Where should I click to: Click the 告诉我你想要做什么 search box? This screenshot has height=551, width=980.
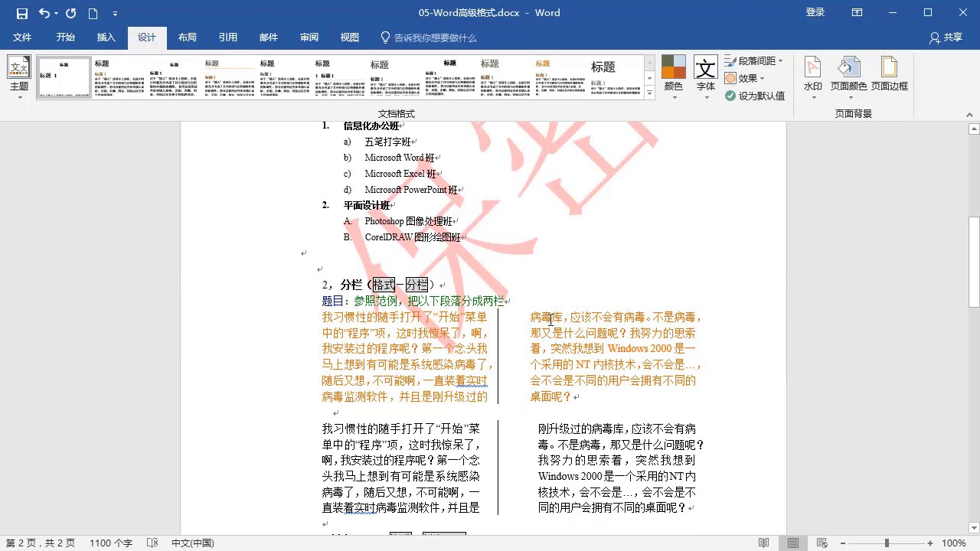pyautogui.click(x=429, y=37)
